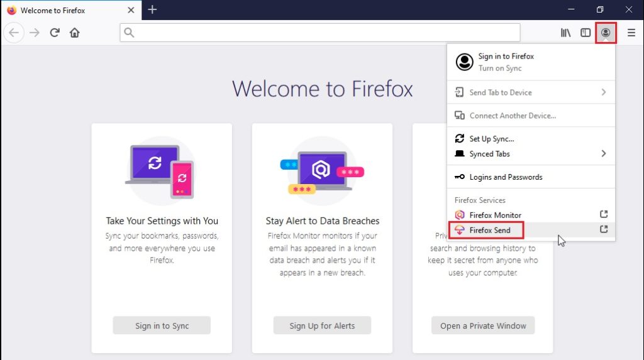Reload the current page
The height and width of the screenshot is (360, 644).
[55, 33]
